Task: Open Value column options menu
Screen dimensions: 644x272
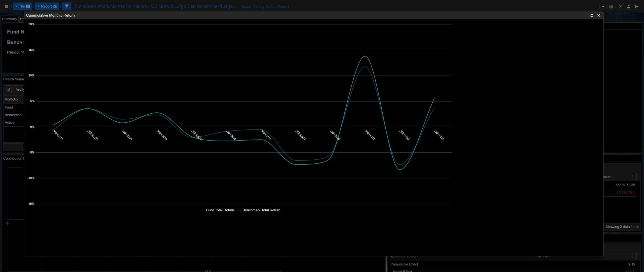Action: point(632,177)
